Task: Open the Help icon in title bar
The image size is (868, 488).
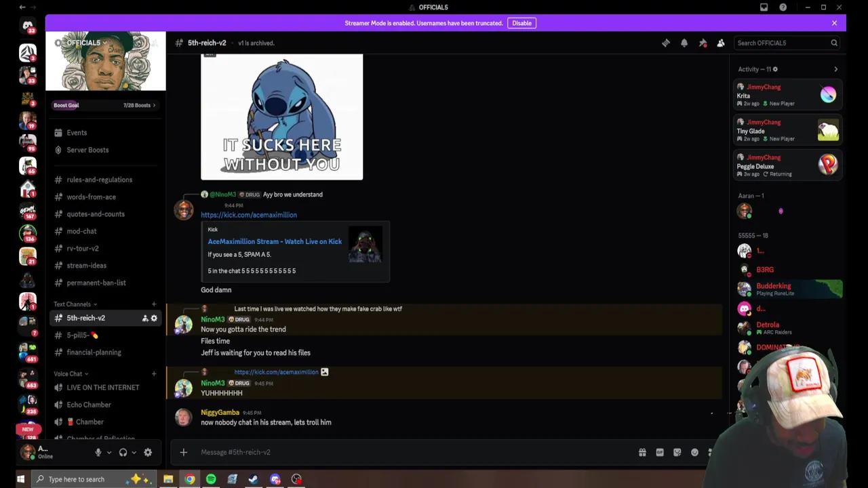Action: click(x=783, y=7)
